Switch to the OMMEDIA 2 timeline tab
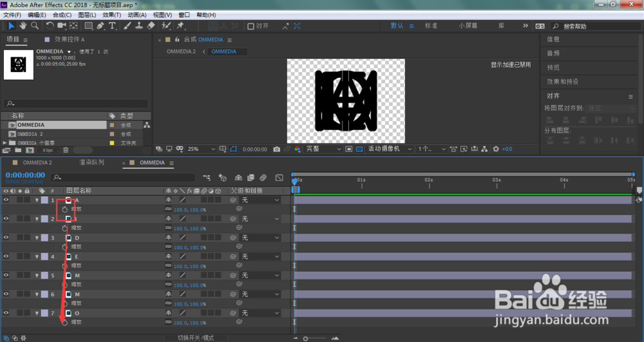 click(x=37, y=162)
